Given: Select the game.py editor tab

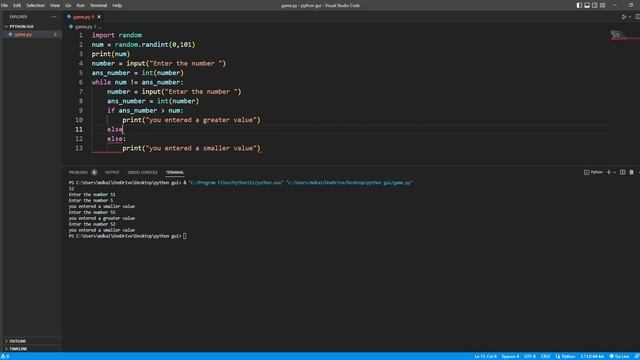Looking at the screenshot, I should 84,17.
